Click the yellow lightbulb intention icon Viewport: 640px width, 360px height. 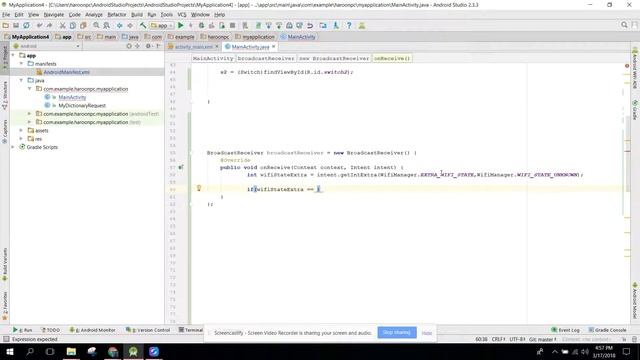click(199, 188)
